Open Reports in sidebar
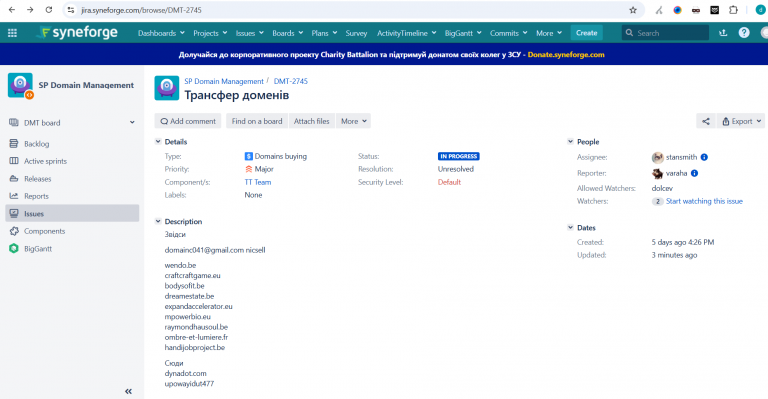Screen dimensions: 768x399 coord(36,196)
